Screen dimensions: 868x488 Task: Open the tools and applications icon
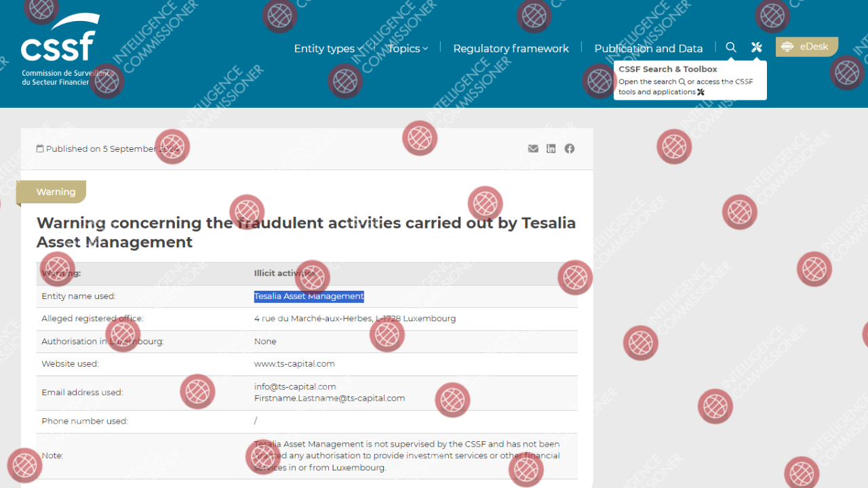tap(757, 47)
